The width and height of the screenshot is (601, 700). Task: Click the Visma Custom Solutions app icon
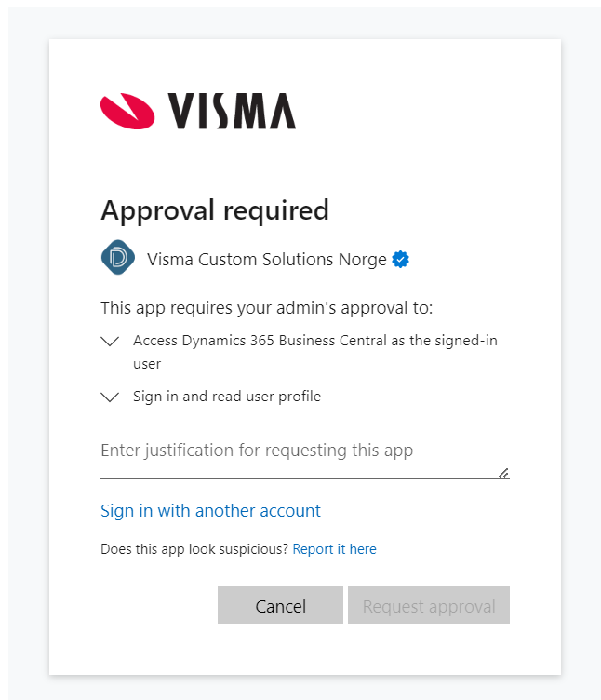(x=118, y=259)
